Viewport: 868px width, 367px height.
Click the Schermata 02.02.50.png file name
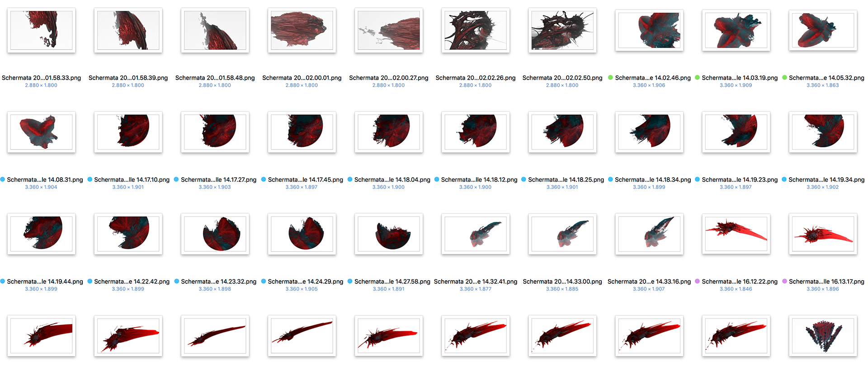pos(562,78)
